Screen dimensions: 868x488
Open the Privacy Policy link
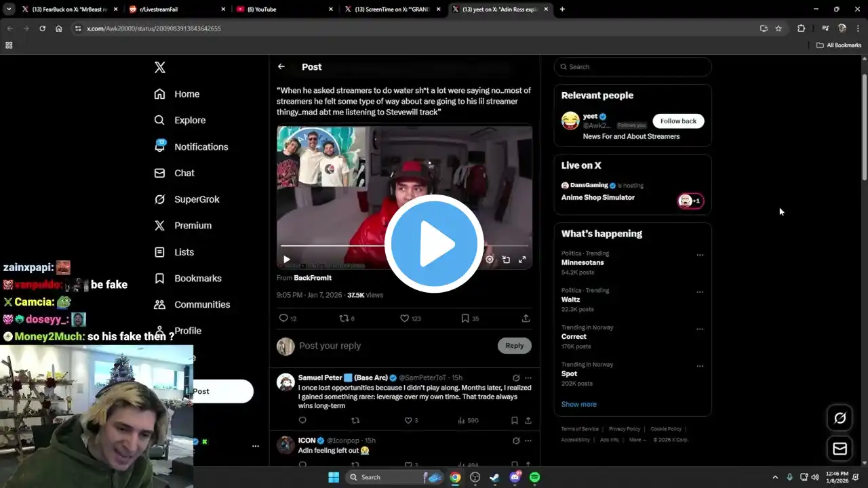(x=625, y=429)
